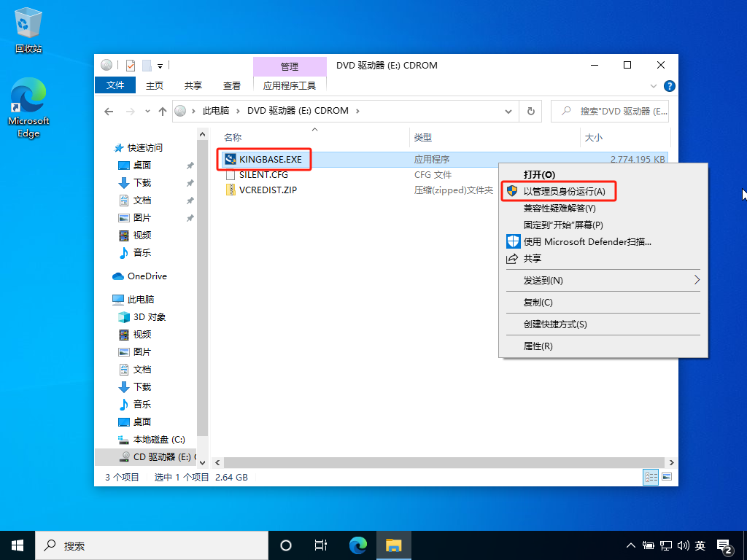This screenshot has width=747, height=560.
Task: Go up one folder level arrow
Action: 163,112
